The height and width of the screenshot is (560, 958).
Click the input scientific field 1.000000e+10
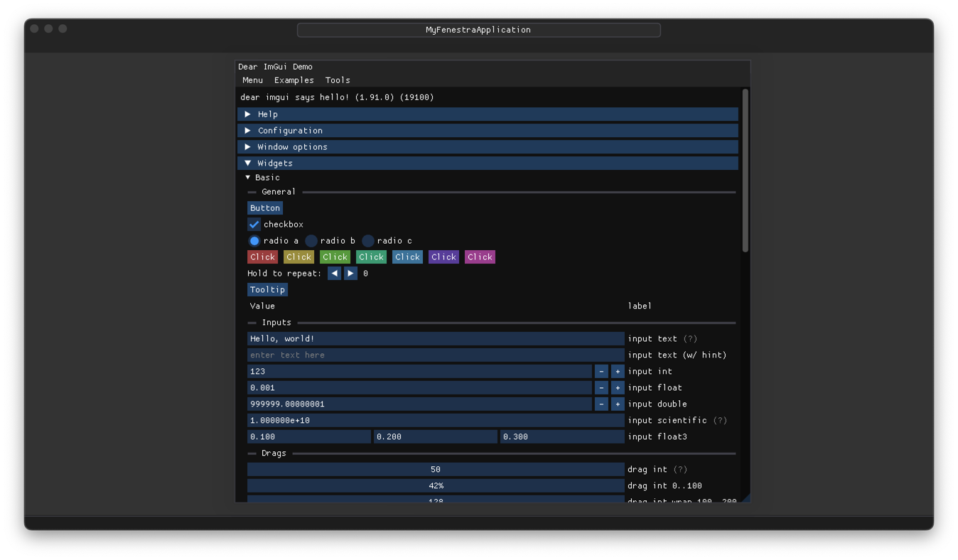click(x=436, y=420)
